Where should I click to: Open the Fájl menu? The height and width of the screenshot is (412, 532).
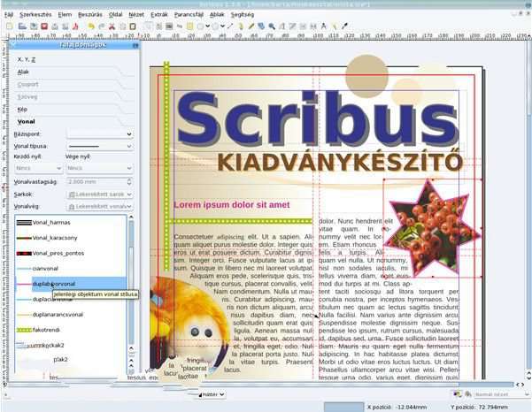pyautogui.click(x=9, y=14)
